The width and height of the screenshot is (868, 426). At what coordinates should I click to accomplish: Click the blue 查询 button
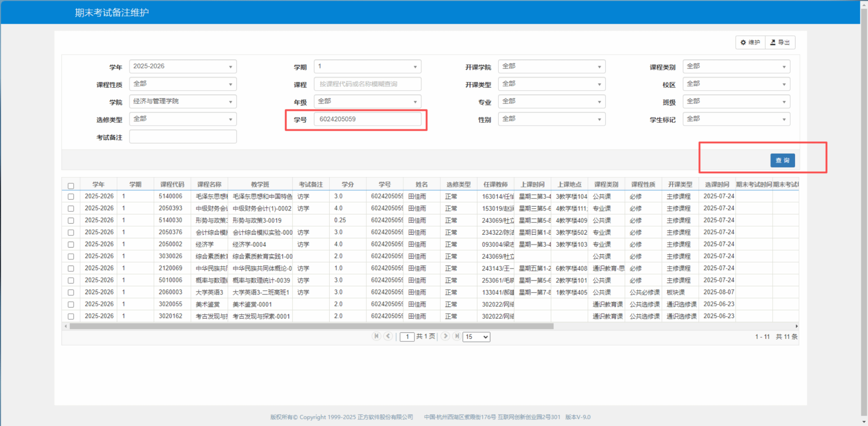tap(782, 160)
